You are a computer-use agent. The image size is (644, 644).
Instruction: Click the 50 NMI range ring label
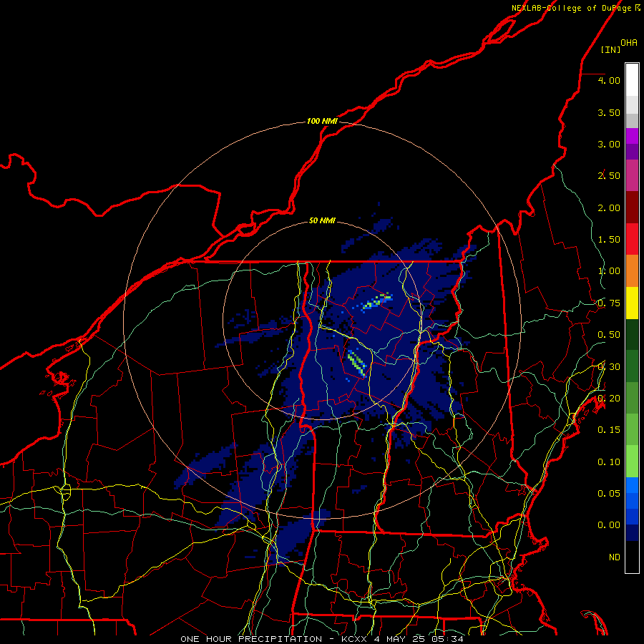pos(322,220)
